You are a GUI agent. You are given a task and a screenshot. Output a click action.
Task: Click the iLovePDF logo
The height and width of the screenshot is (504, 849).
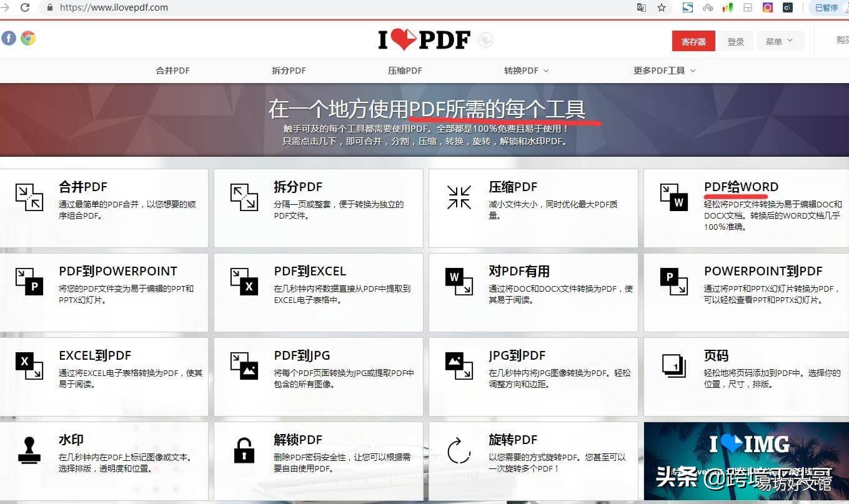(424, 40)
